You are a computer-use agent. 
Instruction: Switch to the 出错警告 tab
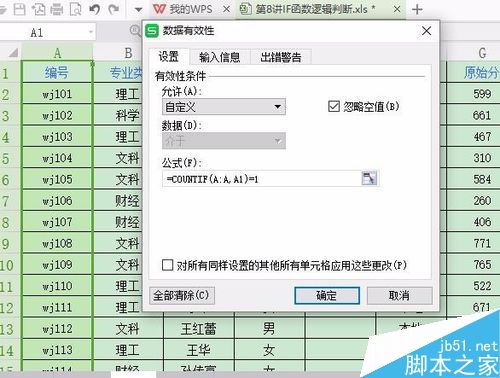281,57
